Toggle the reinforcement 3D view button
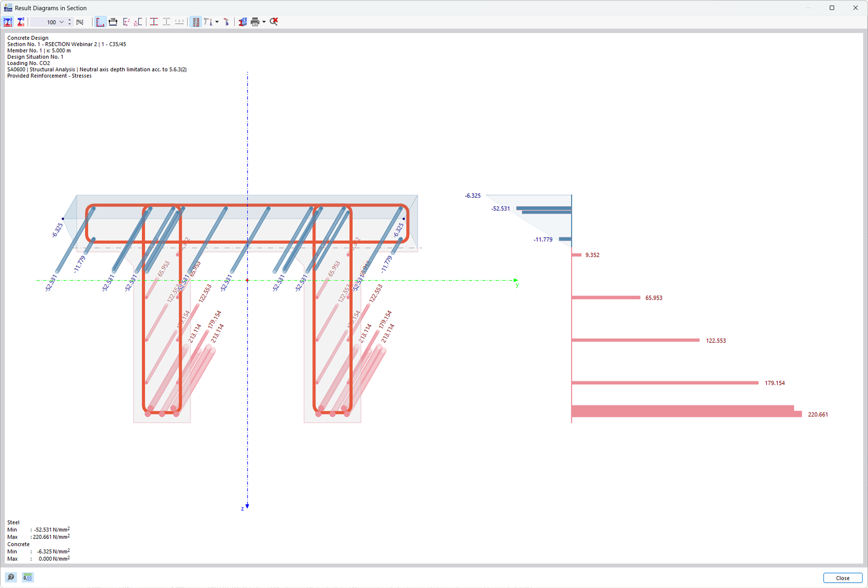The height and width of the screenshot is (588, 868). (195, 22)
